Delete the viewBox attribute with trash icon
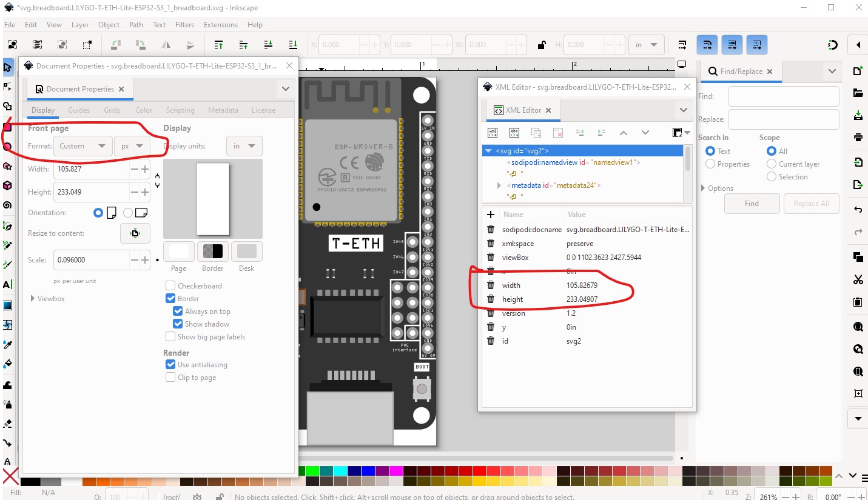The image size is (868, 500). pos(491,258)
